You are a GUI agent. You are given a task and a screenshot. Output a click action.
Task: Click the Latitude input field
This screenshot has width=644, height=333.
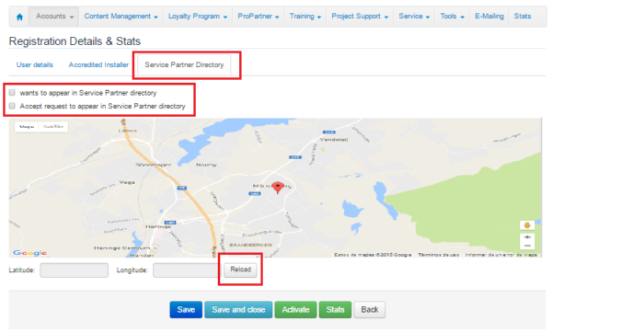74,270
